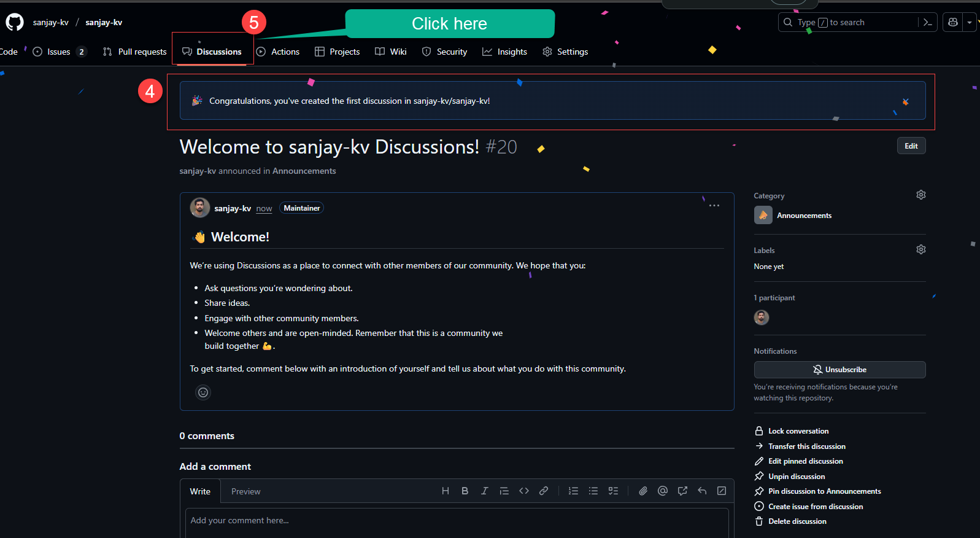Open the Projects tab
The width and height of the screenshot is (980, 538).
(x=338, y=52)
